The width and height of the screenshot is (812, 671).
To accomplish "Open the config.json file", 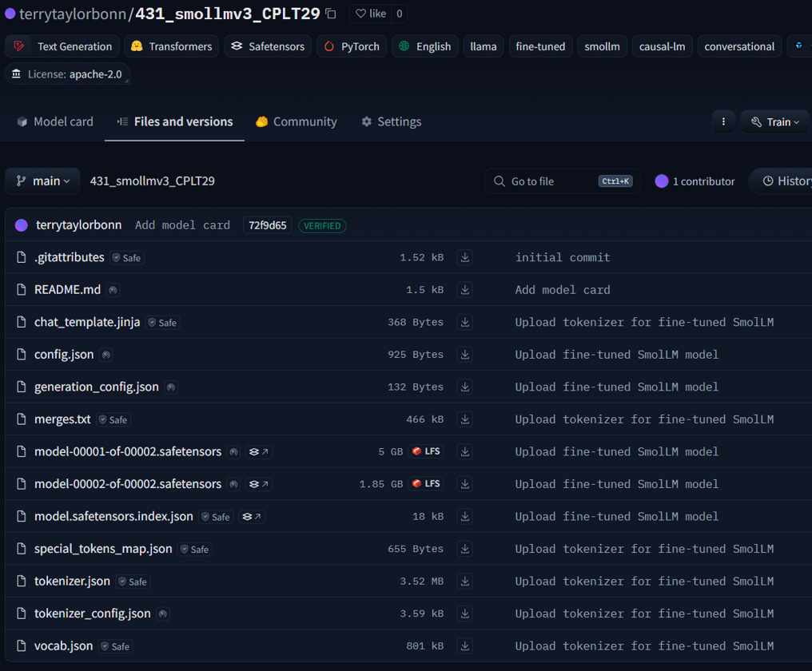I will 64,354.
